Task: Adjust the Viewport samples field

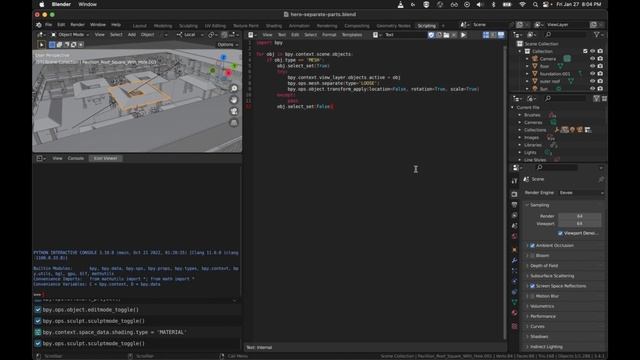Action: (x=580, y=224)
